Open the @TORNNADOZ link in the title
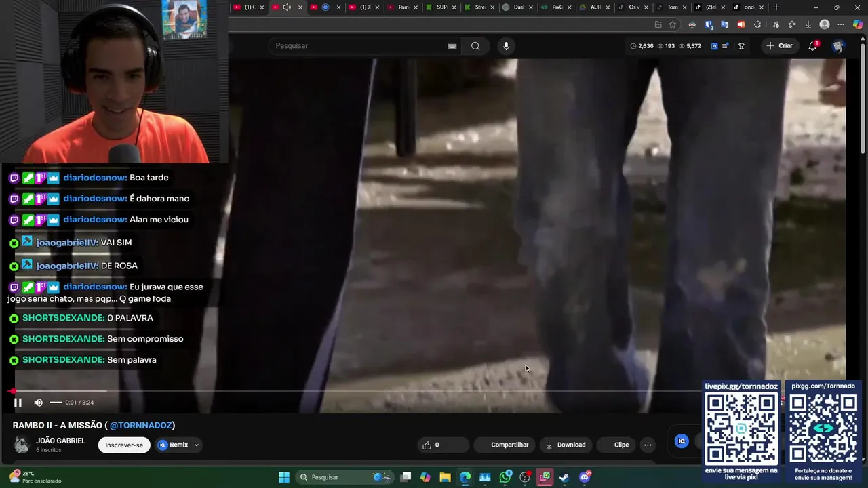This screenshot has width=868, height=488. (141, 425)
